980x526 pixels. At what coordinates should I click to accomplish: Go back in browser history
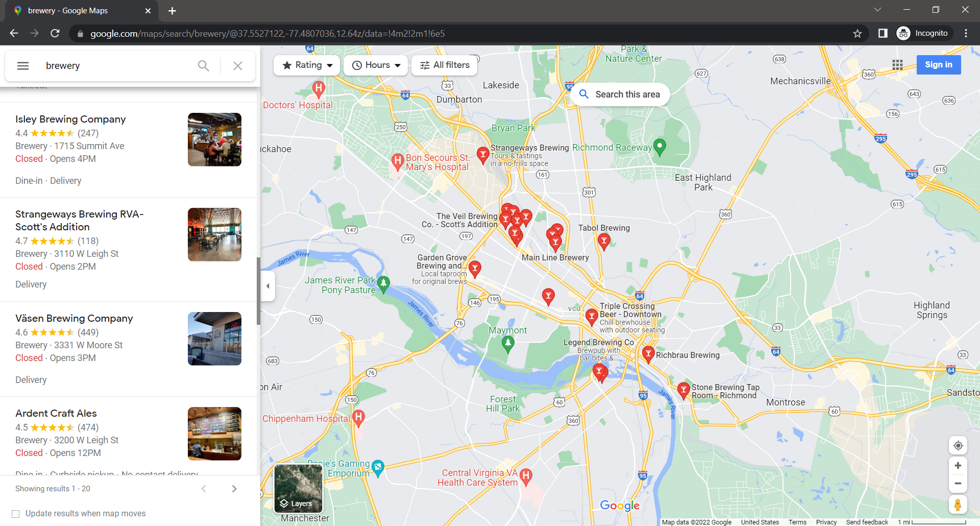point(14,33)
